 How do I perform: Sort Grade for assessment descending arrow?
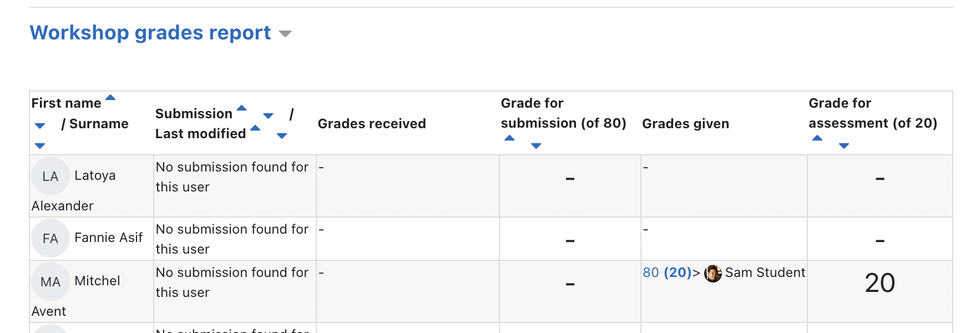844,145
